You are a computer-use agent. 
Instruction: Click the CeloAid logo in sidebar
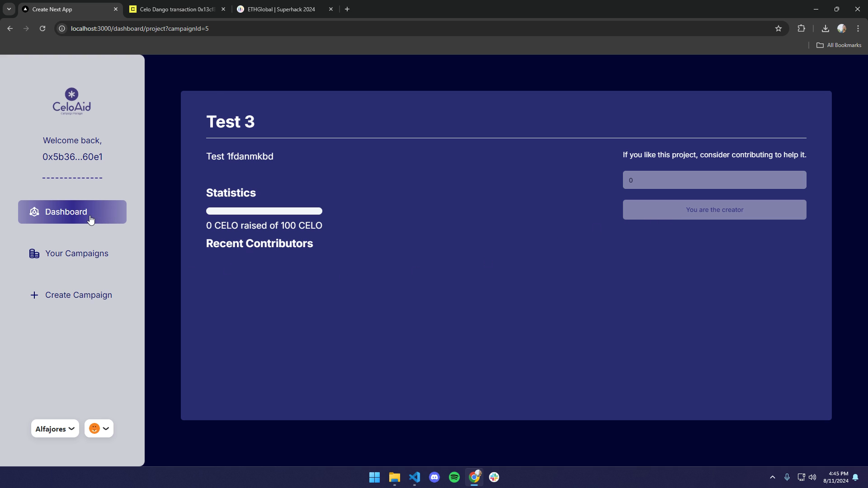72,101
